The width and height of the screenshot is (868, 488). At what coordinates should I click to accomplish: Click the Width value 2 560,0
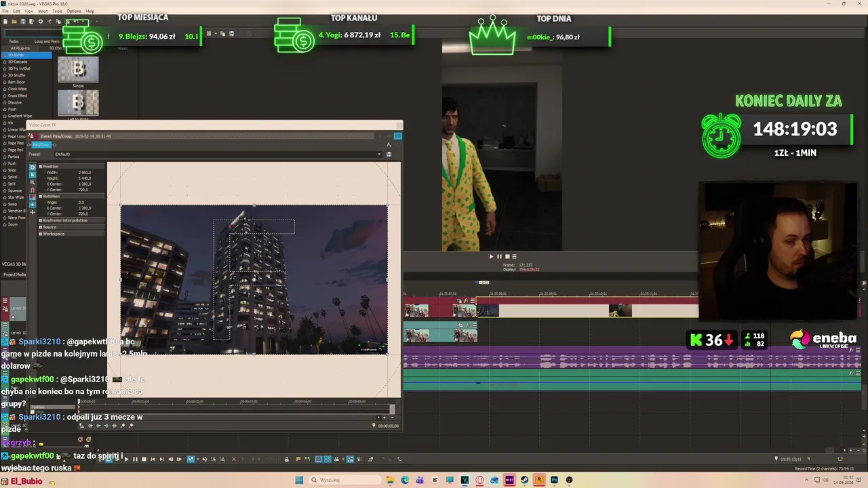tap(85, 173)
